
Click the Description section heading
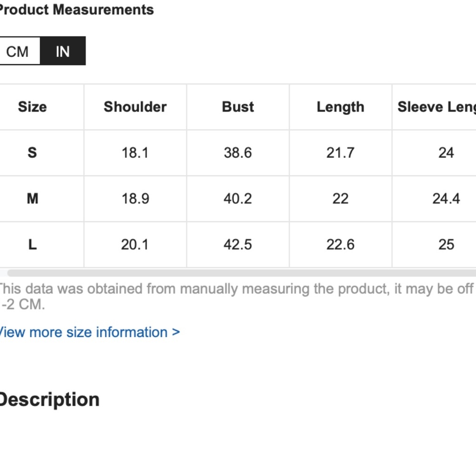coord(50,400)
